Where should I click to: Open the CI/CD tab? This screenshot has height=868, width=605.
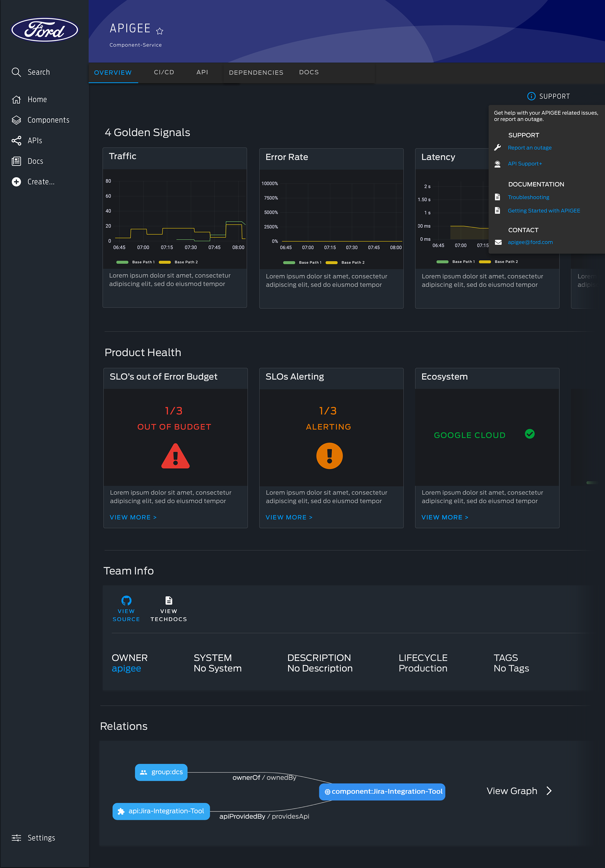[164, 72]
